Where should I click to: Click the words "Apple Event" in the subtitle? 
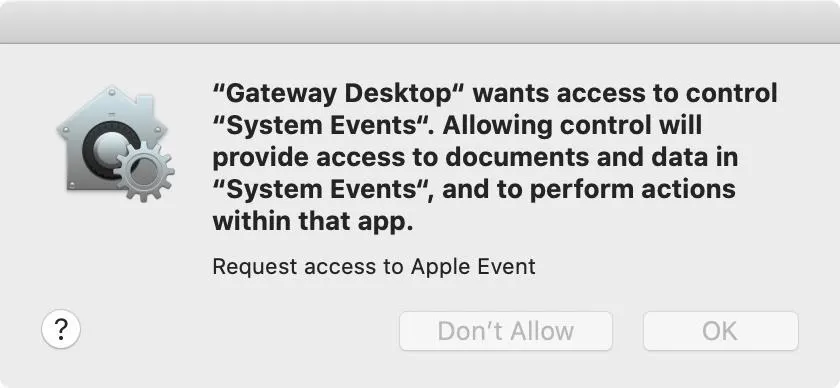(473, 267)
